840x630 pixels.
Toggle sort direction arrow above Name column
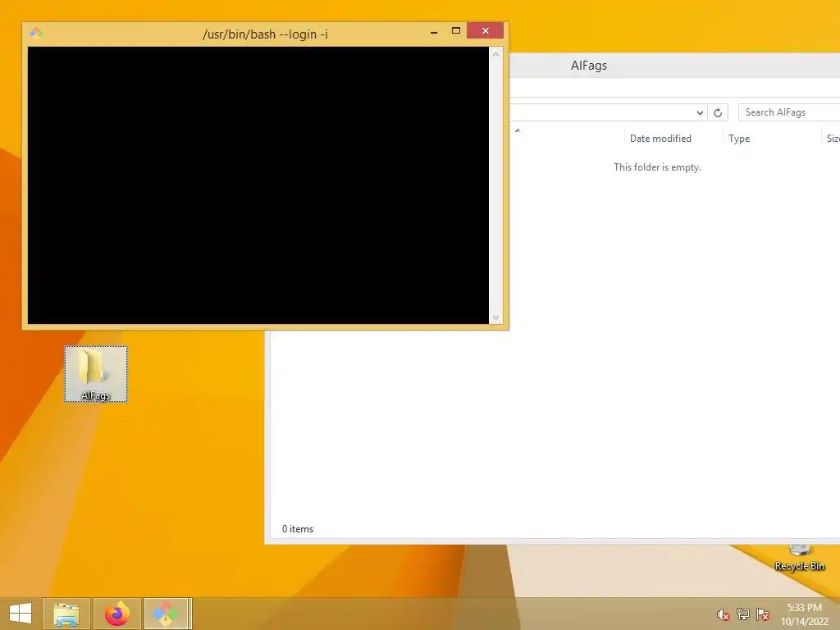[518, 130]
